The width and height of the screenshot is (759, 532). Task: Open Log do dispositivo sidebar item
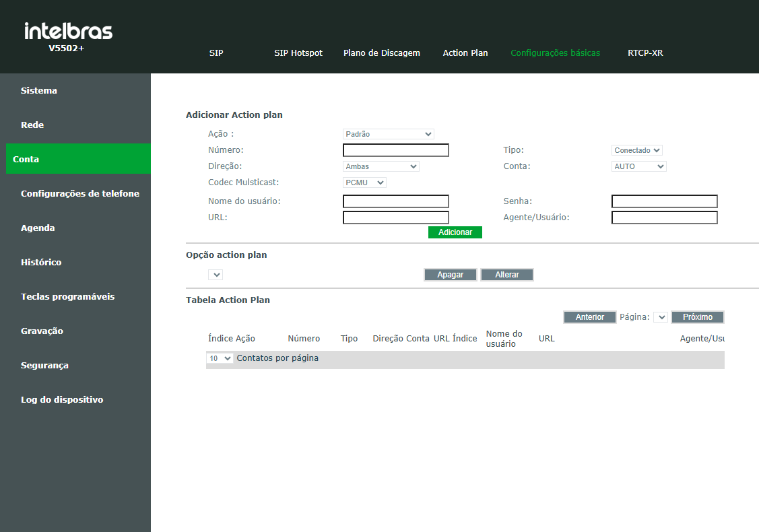[x=62, y=400]
